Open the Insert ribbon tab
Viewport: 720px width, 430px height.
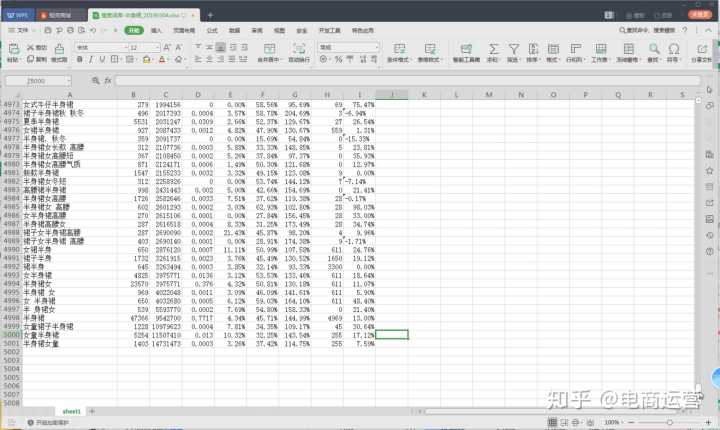pos(156,30)
